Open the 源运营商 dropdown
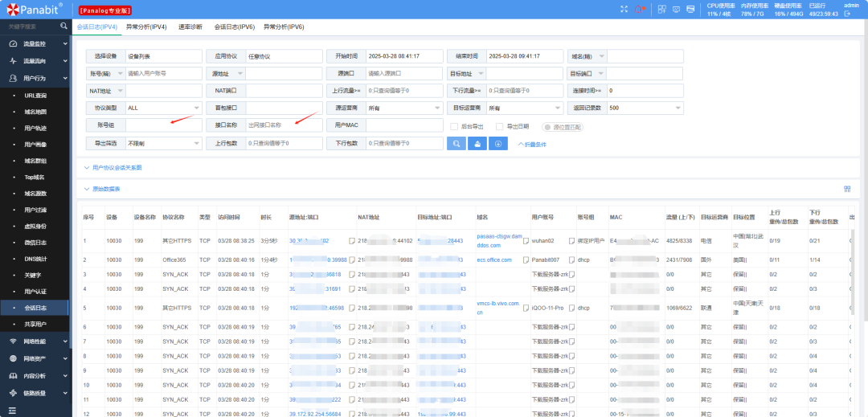 404,108
